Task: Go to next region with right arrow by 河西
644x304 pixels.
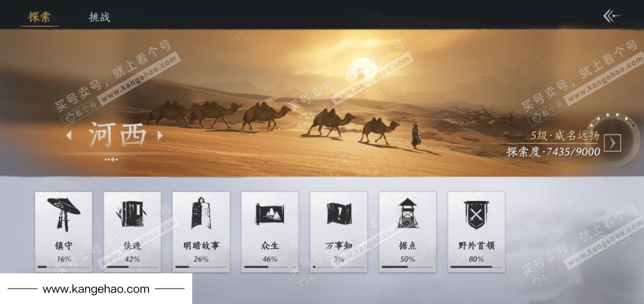Action: click(160, 136)
